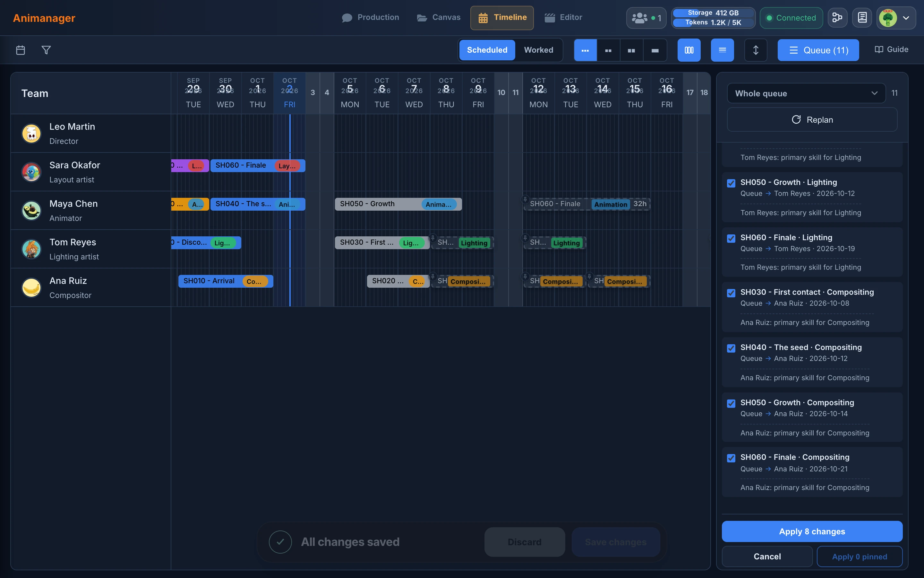Uncheck SH040 - The seed Compositing checkbox

pyautogui.click(x=731, y=348)
